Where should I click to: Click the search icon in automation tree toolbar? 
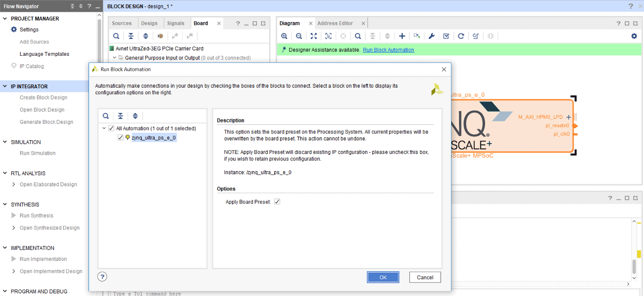(x=106, y=116)
